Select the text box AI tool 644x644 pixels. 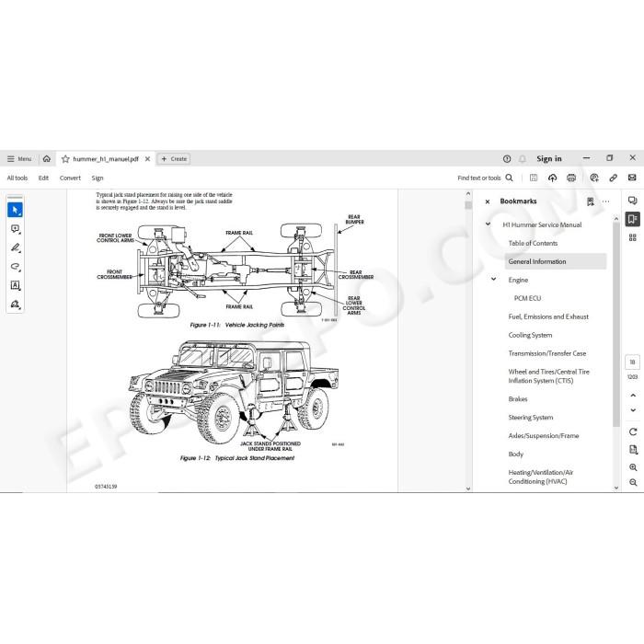coord(16,285)
